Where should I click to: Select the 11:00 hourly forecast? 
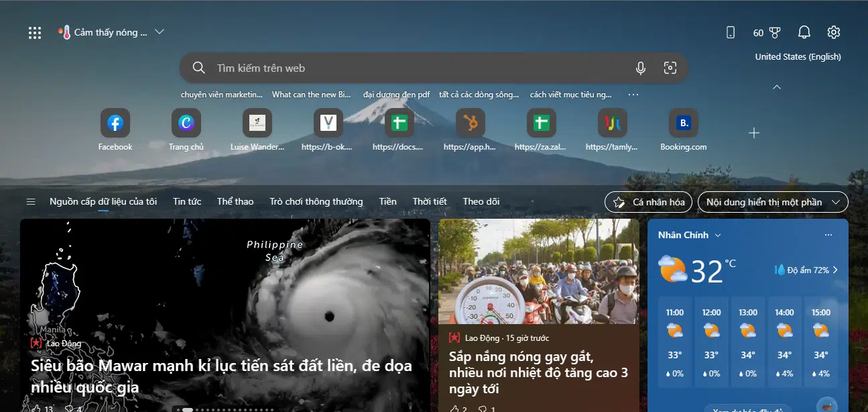(x=675, y=342)
